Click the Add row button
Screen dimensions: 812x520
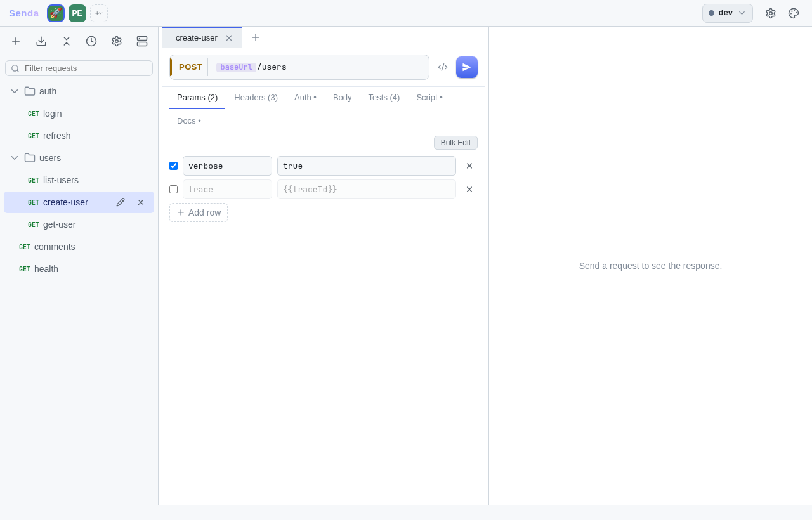199,212
